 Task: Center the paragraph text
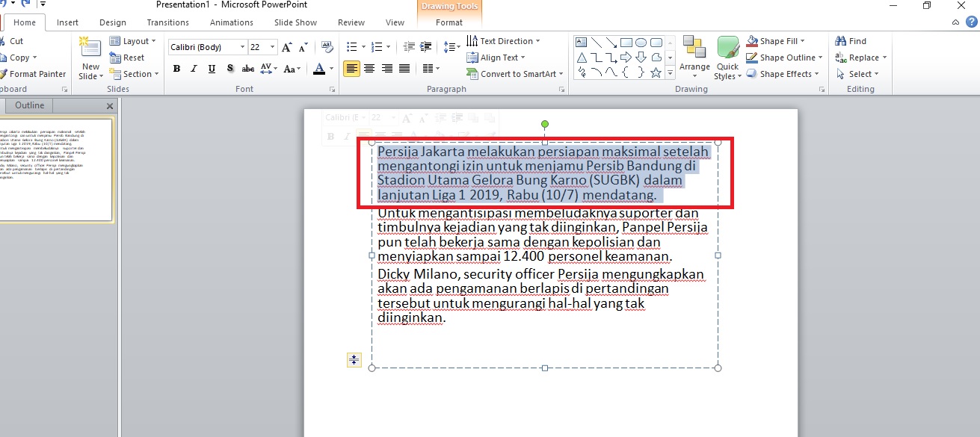[x=369, y=69]
